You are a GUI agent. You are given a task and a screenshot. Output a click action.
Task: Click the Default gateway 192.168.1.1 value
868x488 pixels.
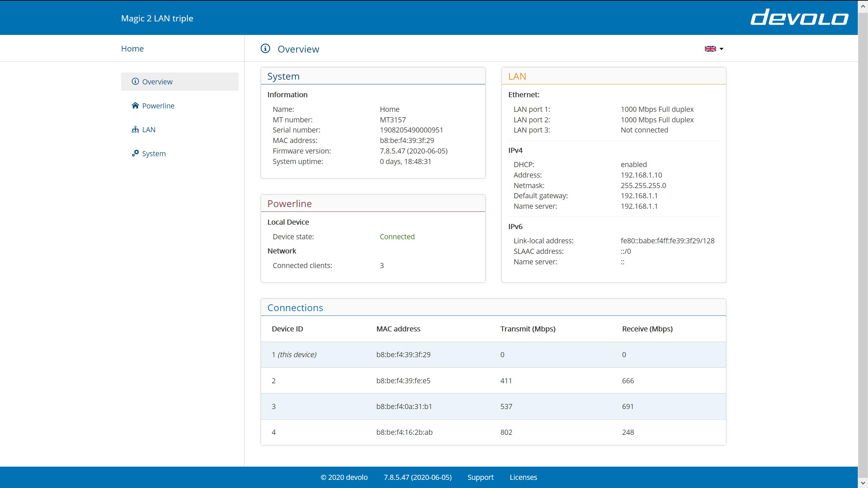pos(639,196)
